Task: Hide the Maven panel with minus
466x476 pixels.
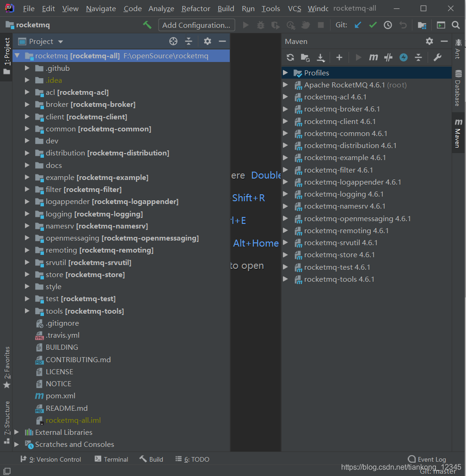Action: pos(444,41)
